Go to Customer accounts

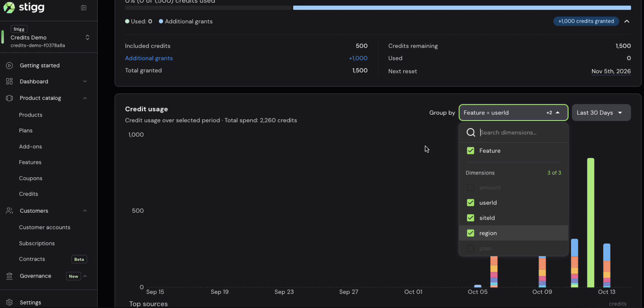click(45, 227)
